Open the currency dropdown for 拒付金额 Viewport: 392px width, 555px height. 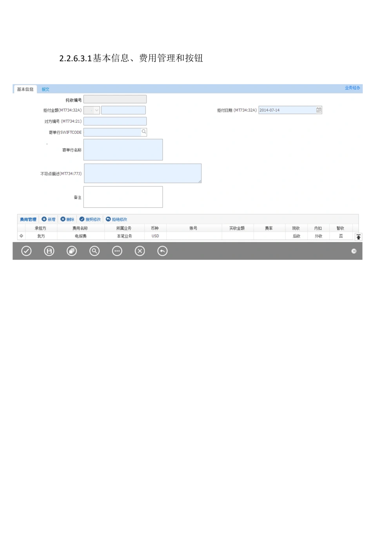96,110
